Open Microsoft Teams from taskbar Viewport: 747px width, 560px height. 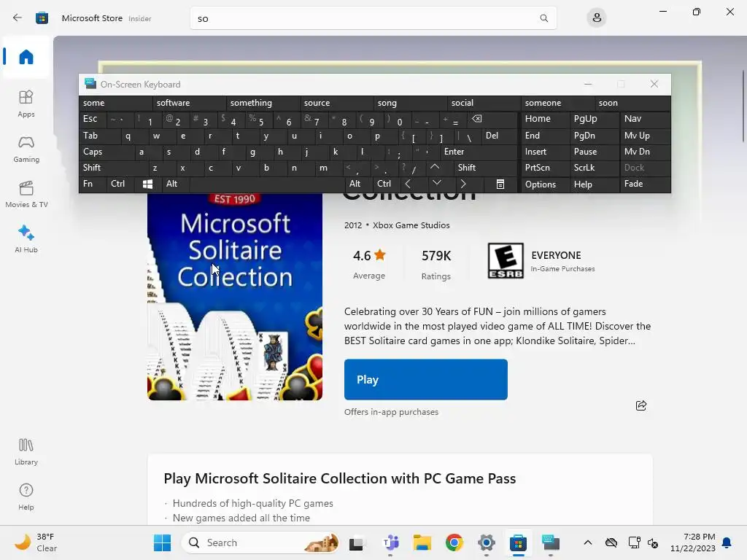(x=391, y=542)
